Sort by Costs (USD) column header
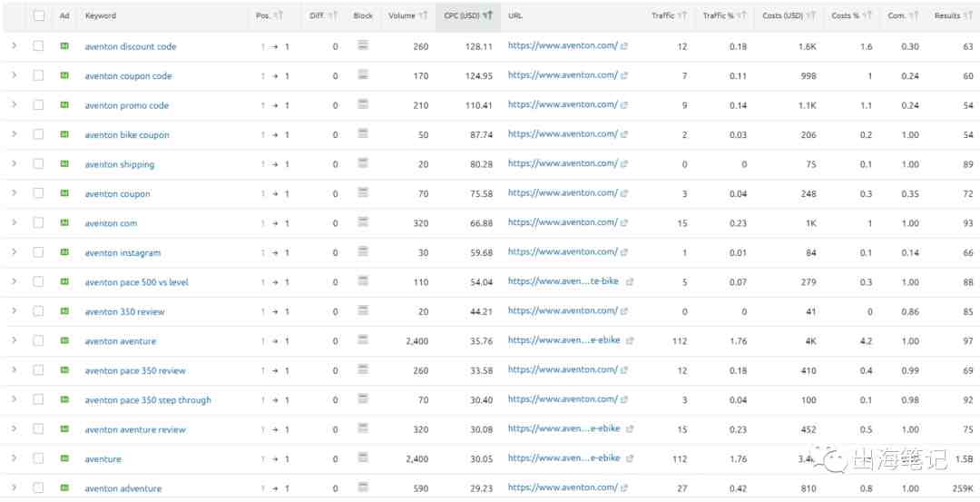Viewport: 980px width, 502px height. 789,15
